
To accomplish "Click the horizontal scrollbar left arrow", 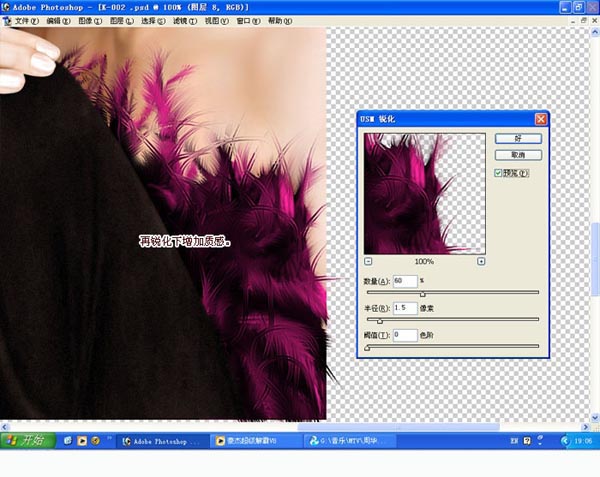I will (x=4, y=427).
